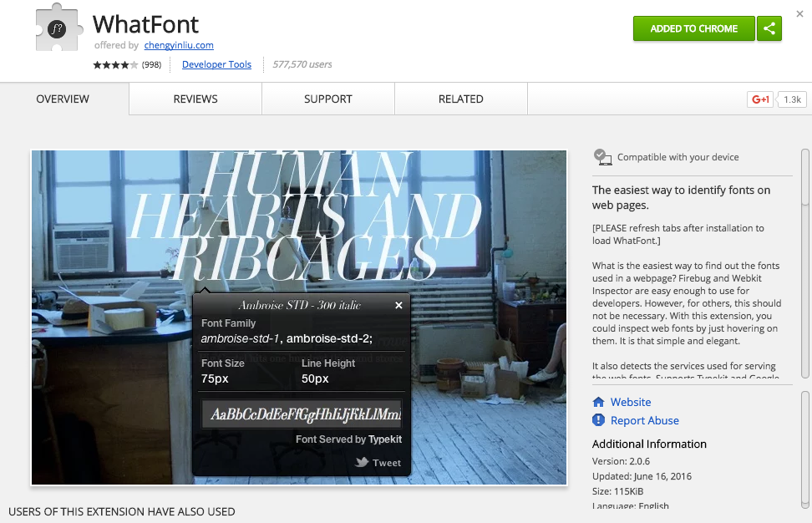This screenshot has width=812, height=523.
Task: Click the star rating icons
Action: click(115, 64)
